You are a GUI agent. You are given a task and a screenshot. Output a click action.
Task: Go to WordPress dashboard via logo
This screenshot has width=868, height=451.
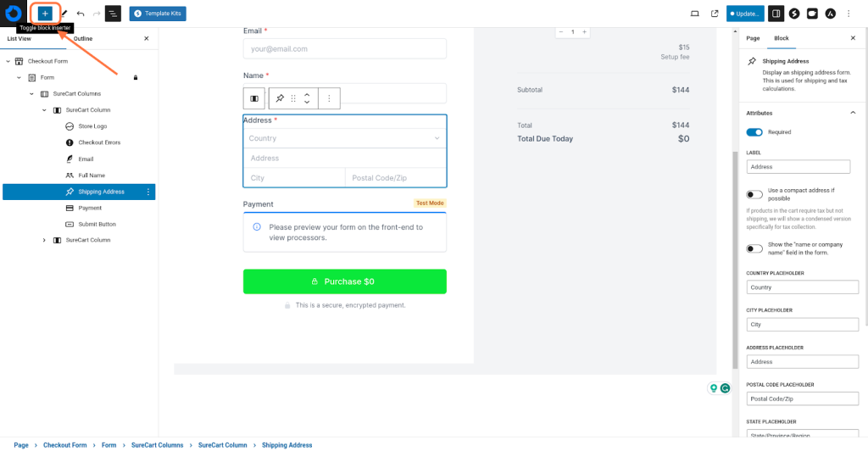coord(14,14)
